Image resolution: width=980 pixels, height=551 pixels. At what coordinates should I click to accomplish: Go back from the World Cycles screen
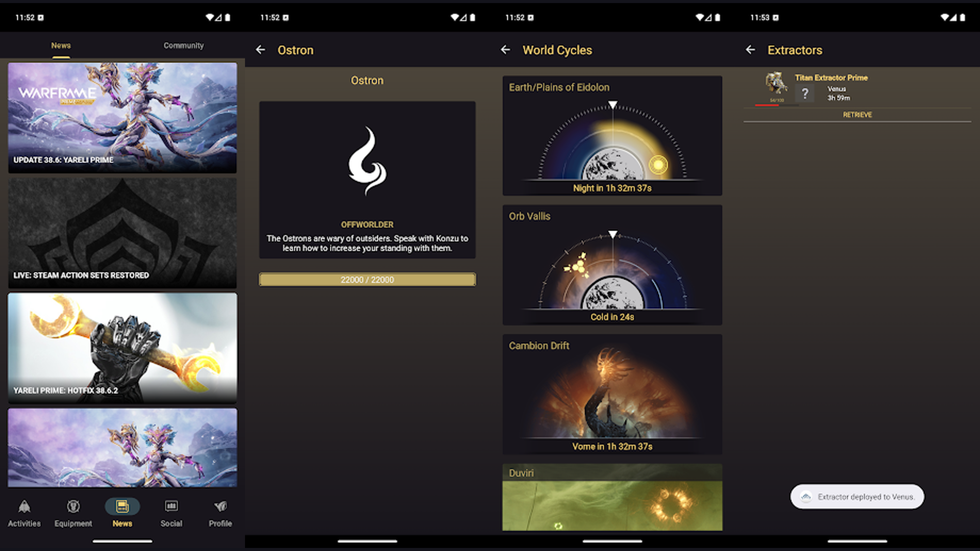pyautogui.click(x=505, y=49)
